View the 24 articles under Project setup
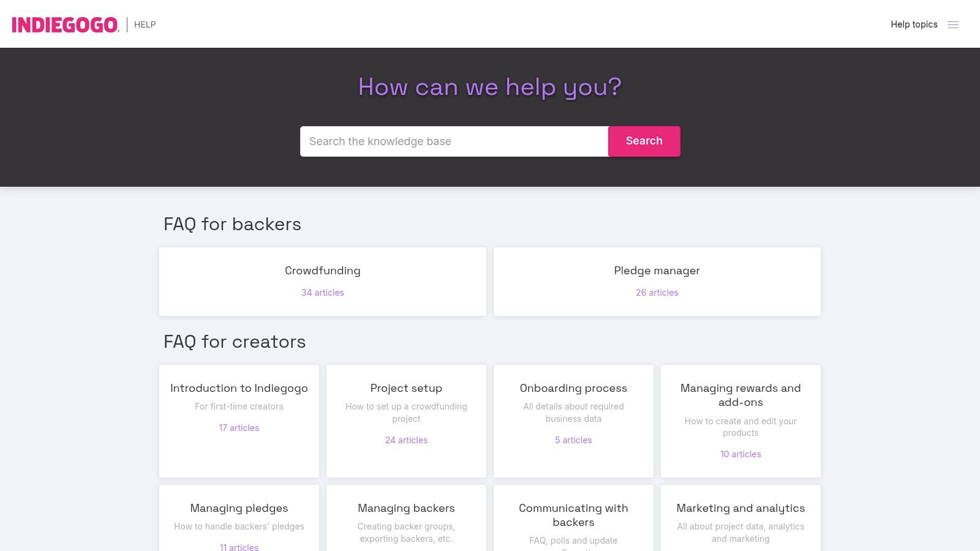The height and width of the screenshot is (551, 980). coord(406,440)
